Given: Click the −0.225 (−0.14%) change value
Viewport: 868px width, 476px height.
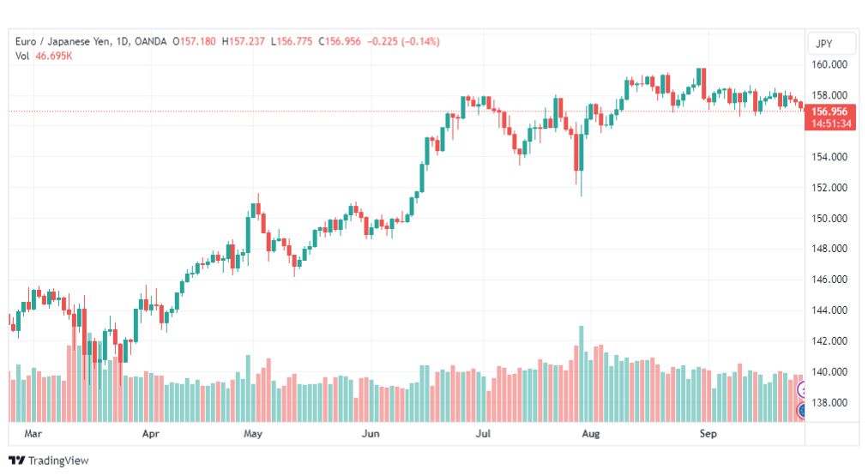Looking at the screenshot, I should (x=404, y=41).
